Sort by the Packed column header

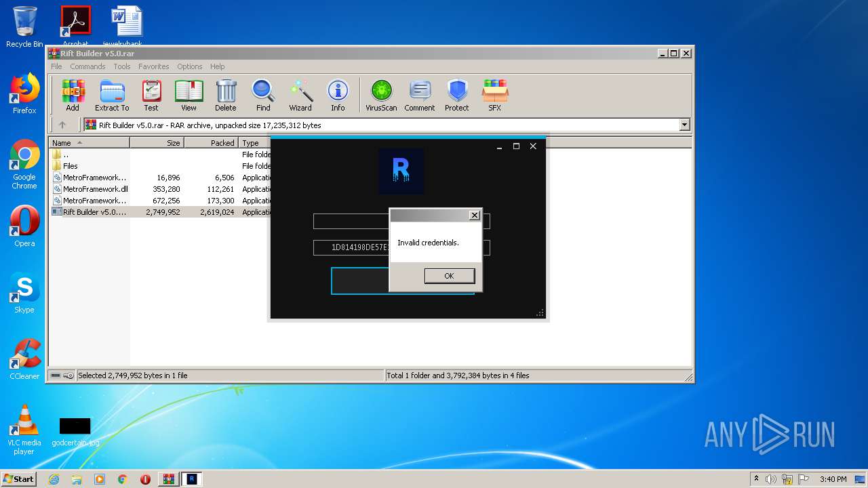212,143
